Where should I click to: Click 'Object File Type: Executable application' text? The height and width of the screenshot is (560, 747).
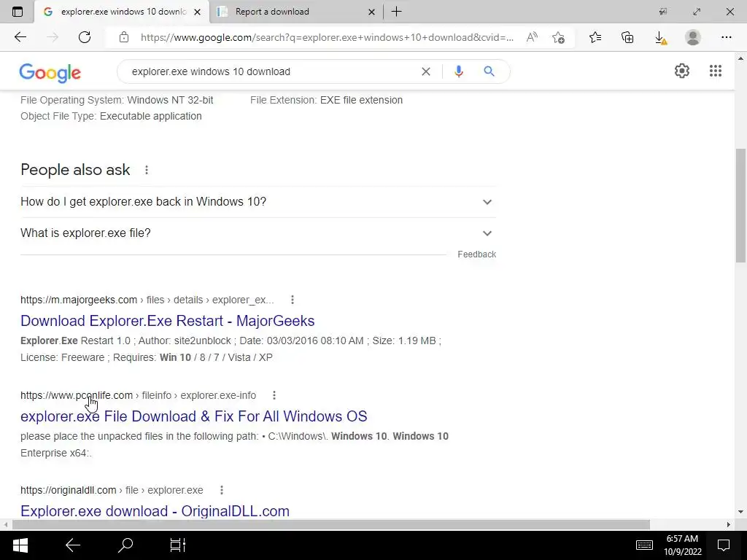point(111,116)
